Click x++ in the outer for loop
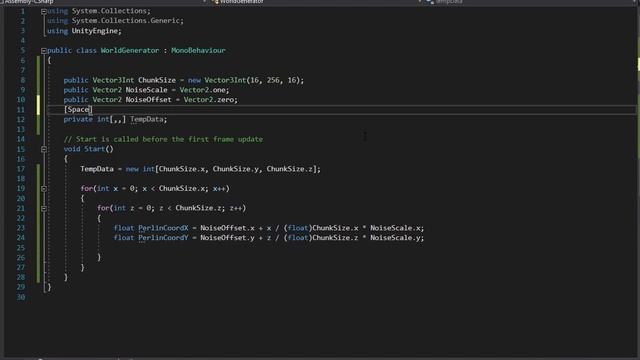Viewport: 640px width, 360px height. coord(219,189)
